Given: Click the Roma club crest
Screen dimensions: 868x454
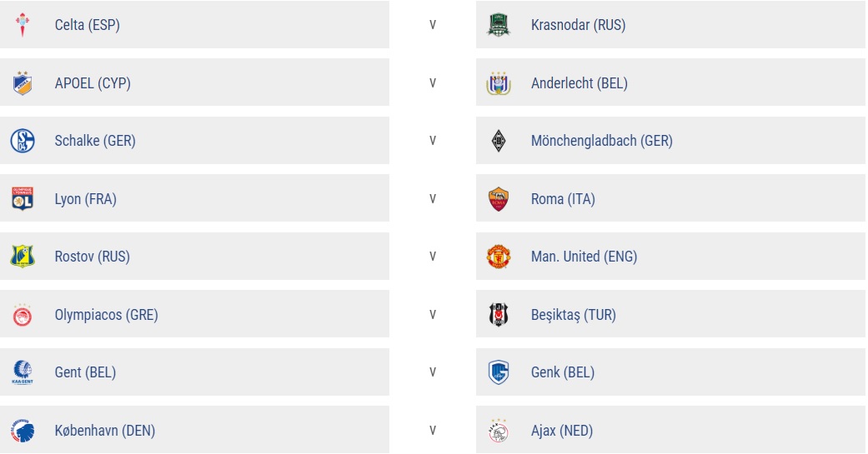Looking at the screenshot, I should click(x=499, y=199).
